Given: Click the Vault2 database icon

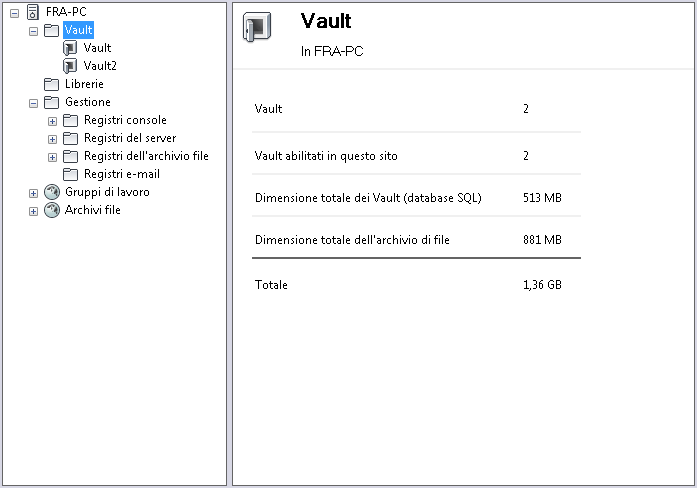Looking at the screenshot, I should (70, 66).
